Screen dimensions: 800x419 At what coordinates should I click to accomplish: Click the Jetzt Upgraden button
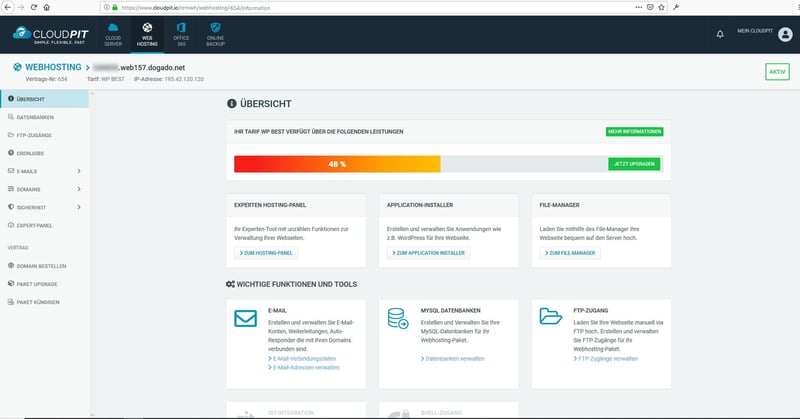pos(634,163)
